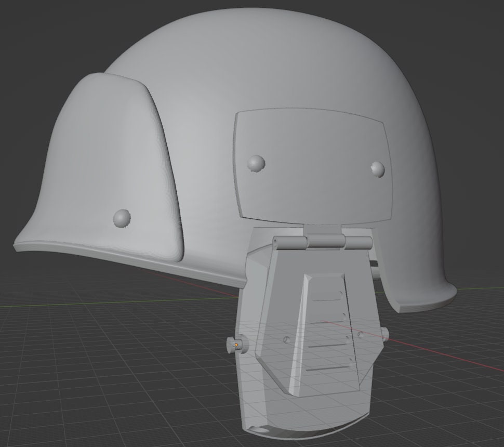Select the small pin on the visor's right side
Viewport: 504px width, 447px height.
[x=386, y=335]
